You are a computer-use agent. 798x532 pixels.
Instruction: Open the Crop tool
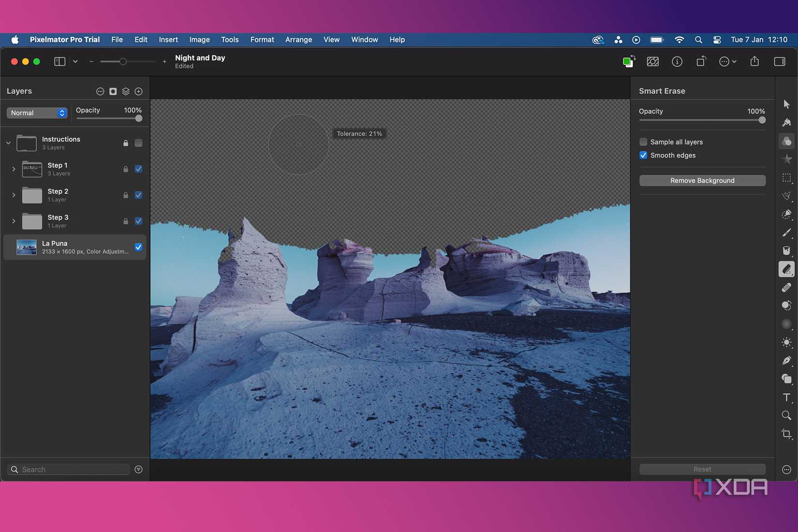coord(786,433)
